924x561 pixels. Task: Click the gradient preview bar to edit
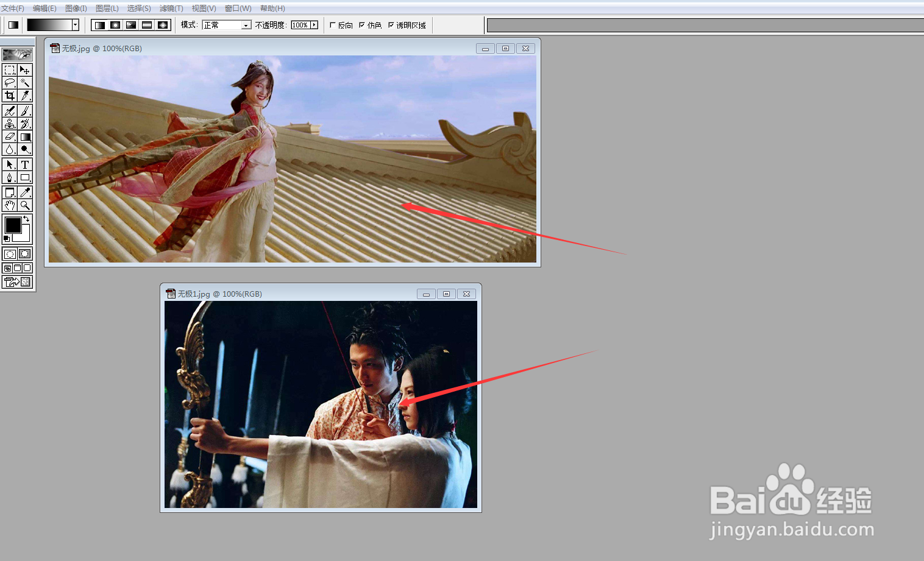(x=49, y=25)
